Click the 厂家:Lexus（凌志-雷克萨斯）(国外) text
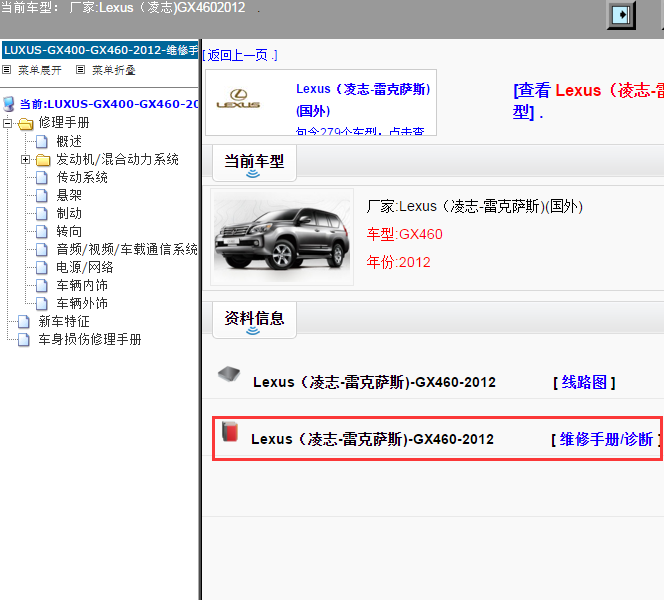The width and height of the screenshot is (664, 600). click(475, 207)
